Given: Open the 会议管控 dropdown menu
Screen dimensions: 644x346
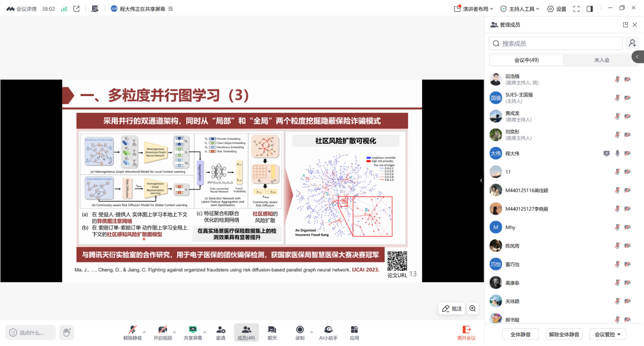Looking at the screenshot, I should (x=607, y=334).
